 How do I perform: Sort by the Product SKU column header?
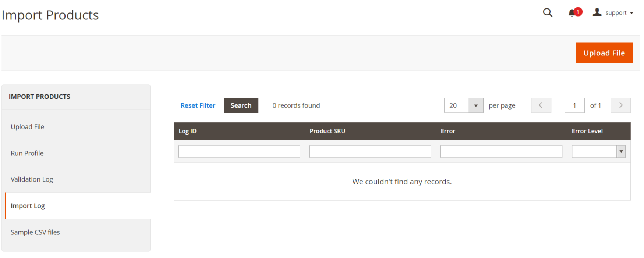pyautogui.click(x=370, y=131)
